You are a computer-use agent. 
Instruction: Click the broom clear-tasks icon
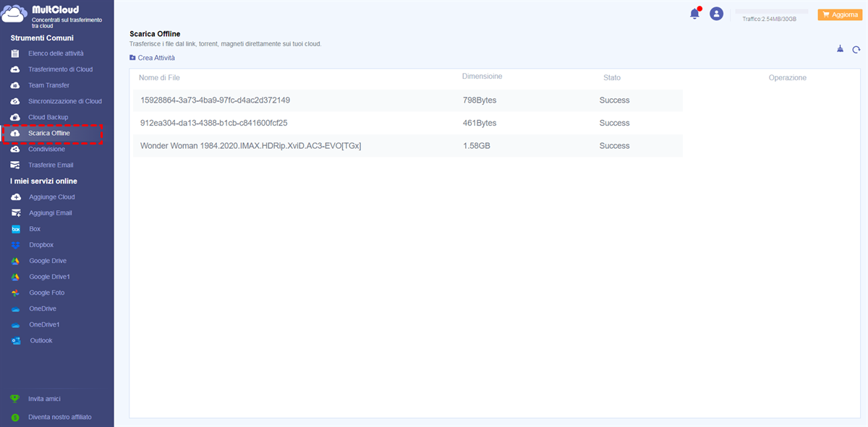click(x=840, y=49)
